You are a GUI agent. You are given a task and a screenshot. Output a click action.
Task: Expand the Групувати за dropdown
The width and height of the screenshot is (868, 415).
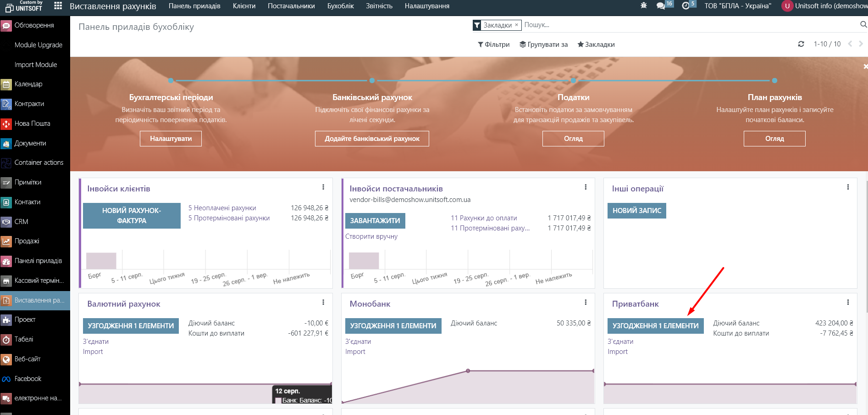tap(543, 45)
